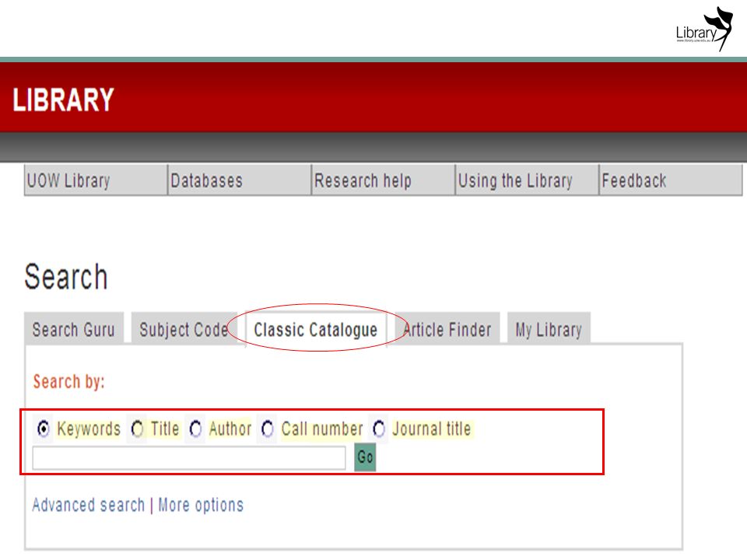This screenshot has width=747, height=560.
Task: Switch to the Subject Code tab
Action: point(184,328)
